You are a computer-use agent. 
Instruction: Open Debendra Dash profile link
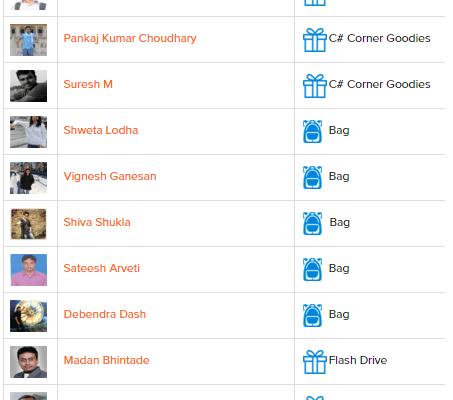(x=105, y=314)
